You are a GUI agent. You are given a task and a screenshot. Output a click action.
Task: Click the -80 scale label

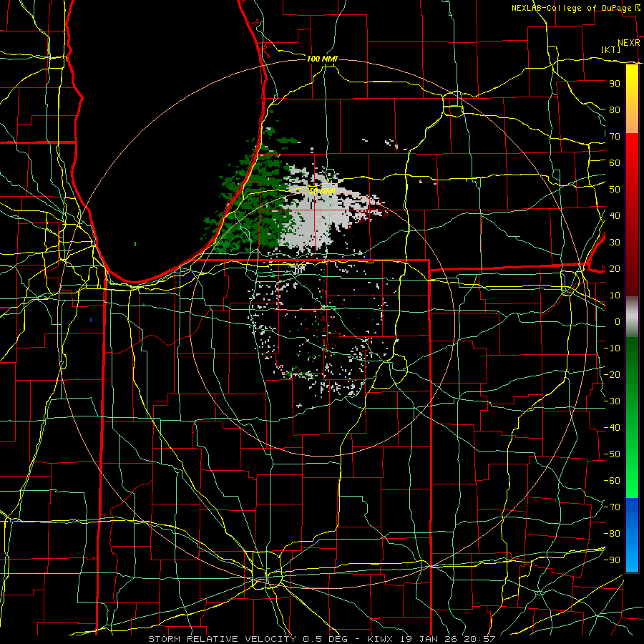point(612,534)
